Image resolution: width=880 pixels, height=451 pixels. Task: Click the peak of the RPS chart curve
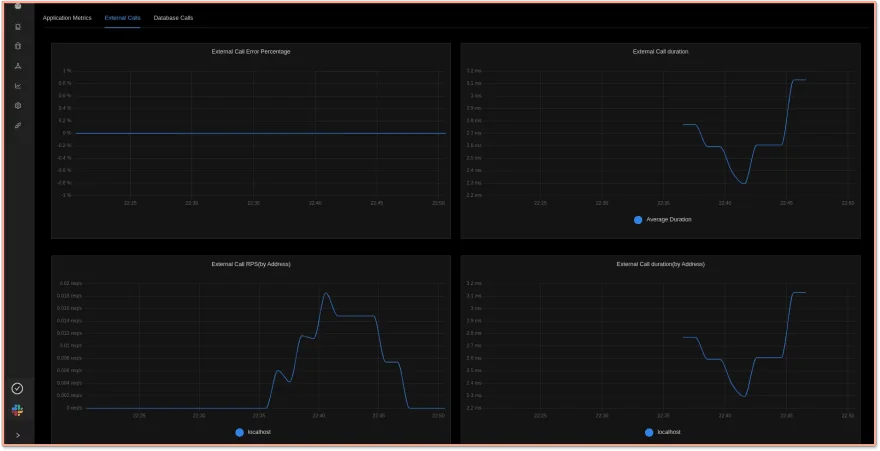click(x=326, y=293)
